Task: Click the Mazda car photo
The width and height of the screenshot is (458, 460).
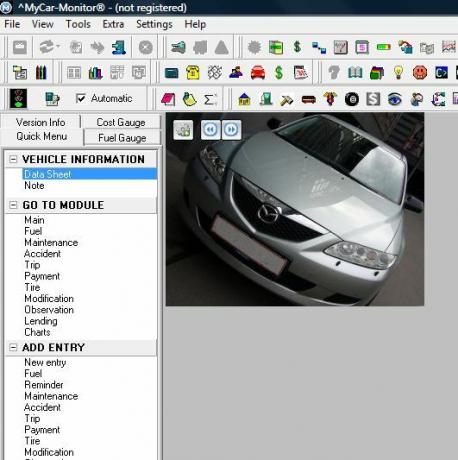Action: click(x=295, y=209)
